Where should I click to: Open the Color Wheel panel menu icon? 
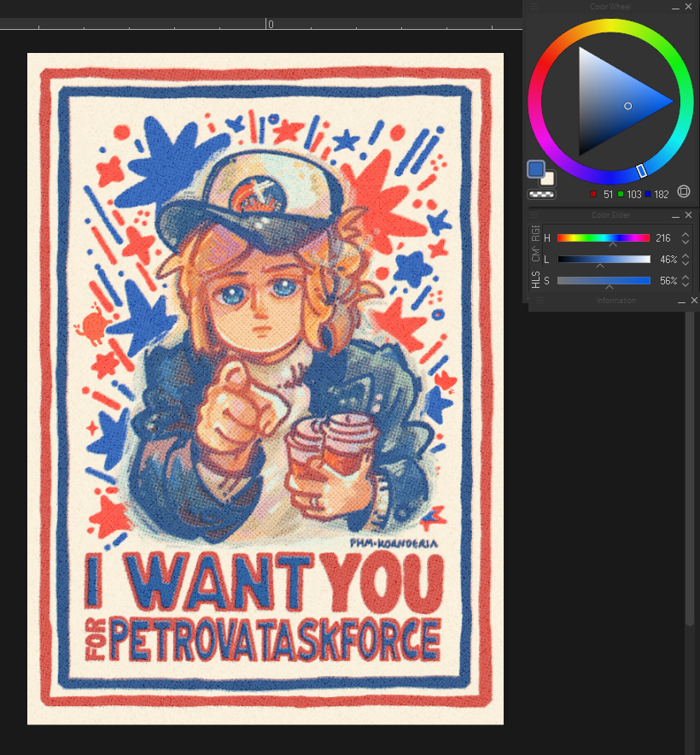pos(534,6)
